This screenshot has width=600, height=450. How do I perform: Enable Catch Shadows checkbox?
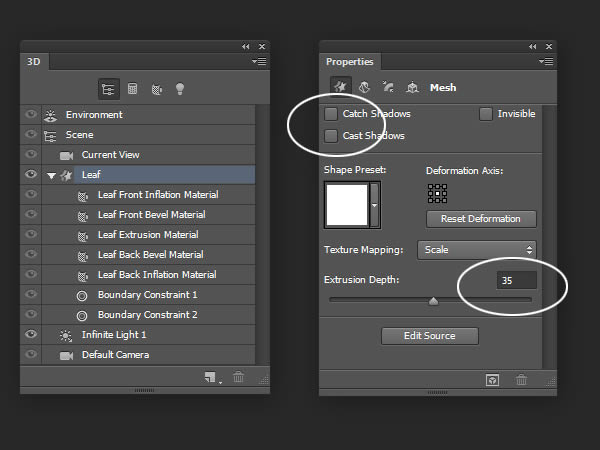pyautogui.click(x=331, y=114)
